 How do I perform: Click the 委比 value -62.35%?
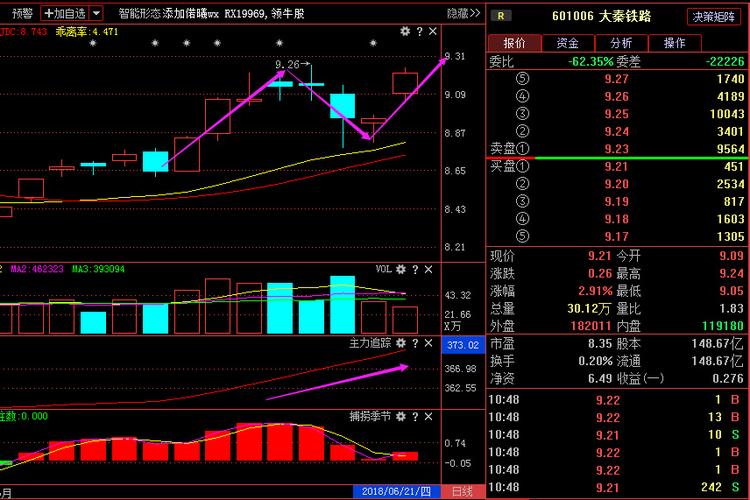click(590, 62)
